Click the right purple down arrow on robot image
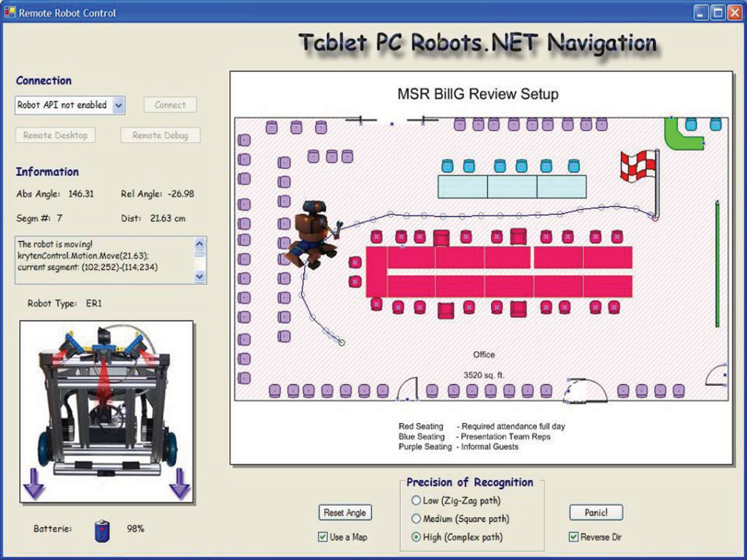This screenshot has height=560, width=747. coord(179,484)
